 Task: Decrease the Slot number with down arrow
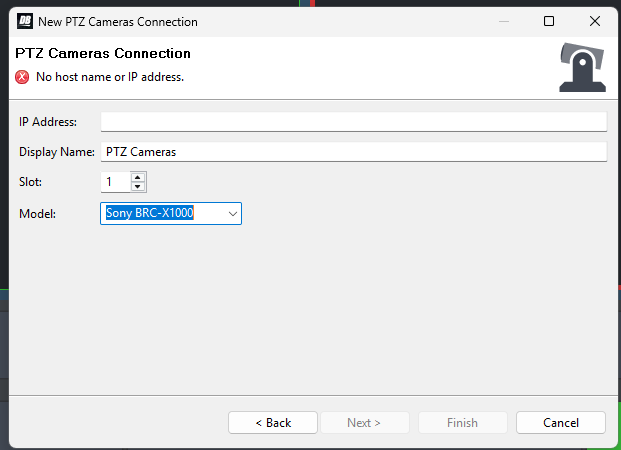[137, 187]
